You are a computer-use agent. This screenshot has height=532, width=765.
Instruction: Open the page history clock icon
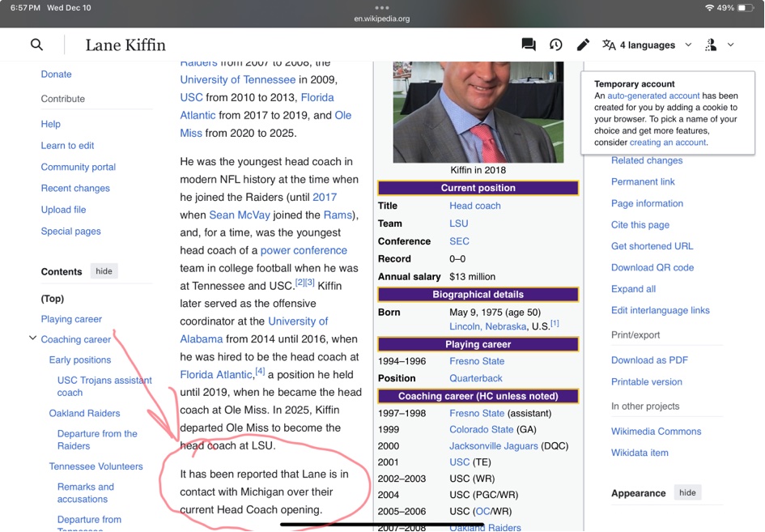point(555,45)
